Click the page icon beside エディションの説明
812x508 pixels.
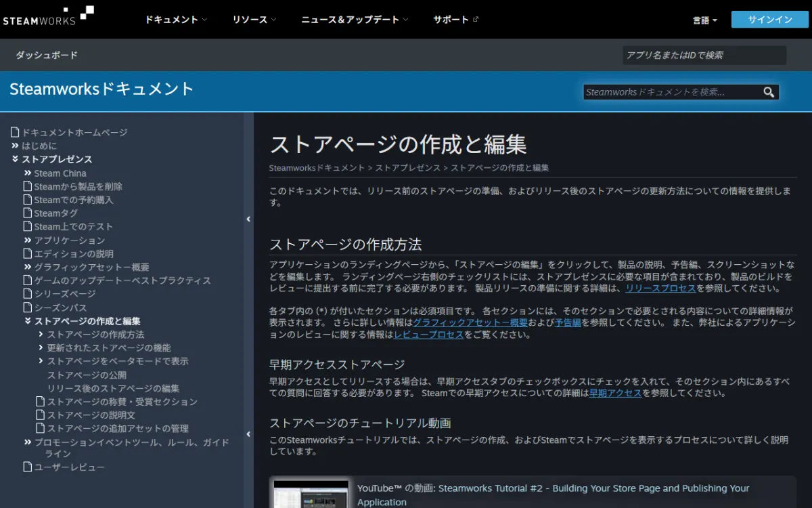(28, 253)
